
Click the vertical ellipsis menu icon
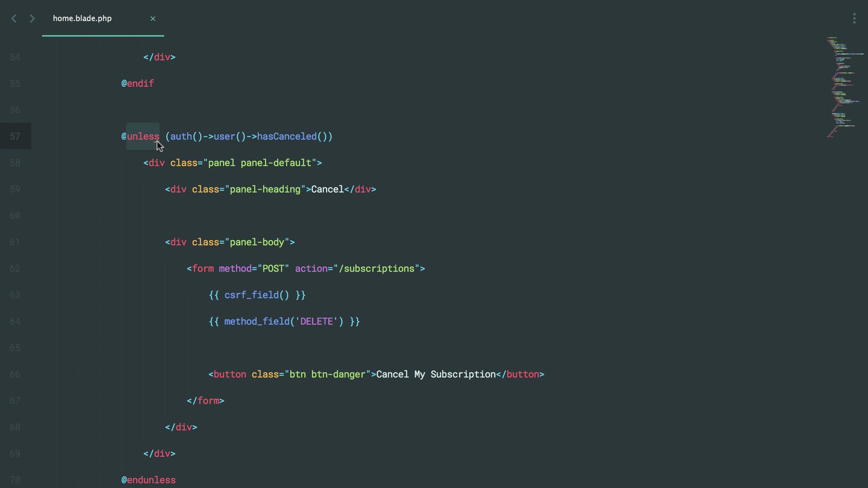[x=854, y=19]
